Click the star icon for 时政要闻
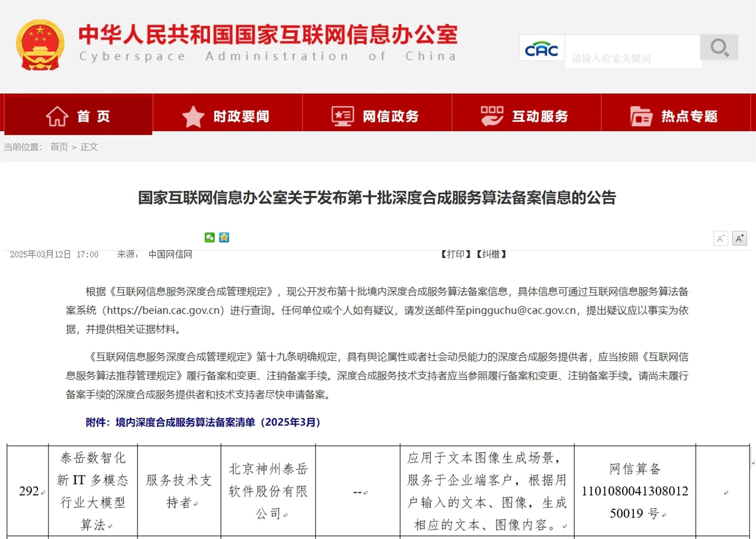 [x=193, y=116]
